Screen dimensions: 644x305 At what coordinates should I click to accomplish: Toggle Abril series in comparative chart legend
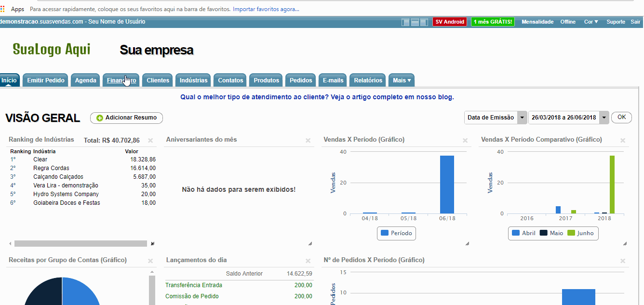(523, 233)
